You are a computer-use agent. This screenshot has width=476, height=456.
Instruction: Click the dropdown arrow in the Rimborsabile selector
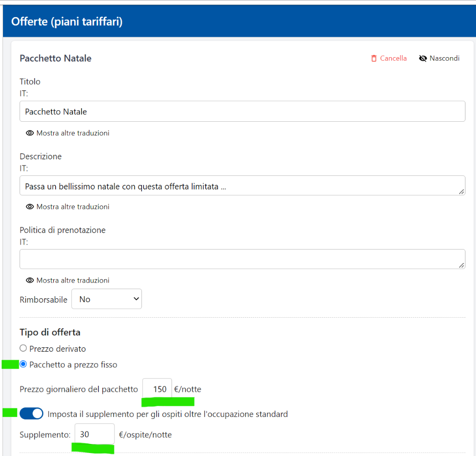click(x=136, y=299)
